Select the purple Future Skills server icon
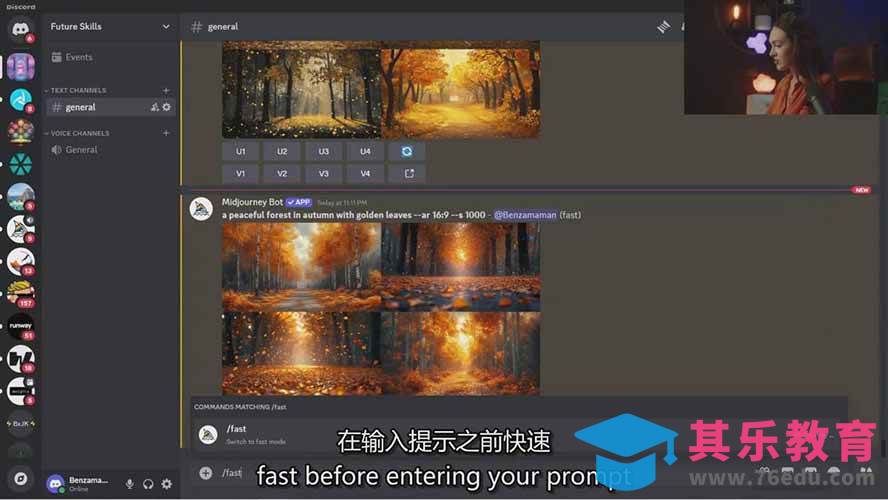This screenshot has width=888, height=500. (21, 67)
